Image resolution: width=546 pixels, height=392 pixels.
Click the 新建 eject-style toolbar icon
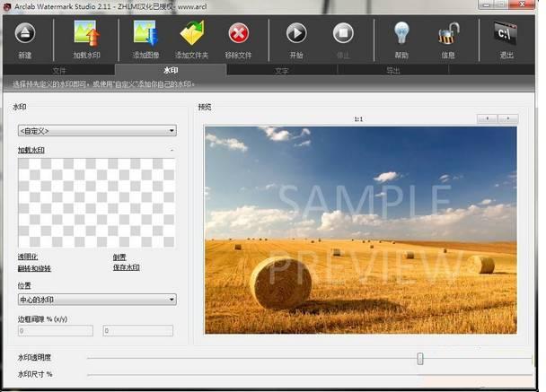pyautogui.click(x=25, y=33)
